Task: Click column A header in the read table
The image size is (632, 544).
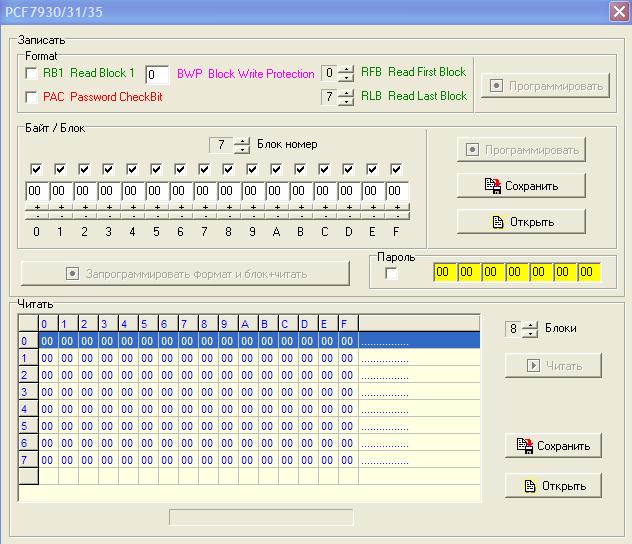Action: [248, 324]
